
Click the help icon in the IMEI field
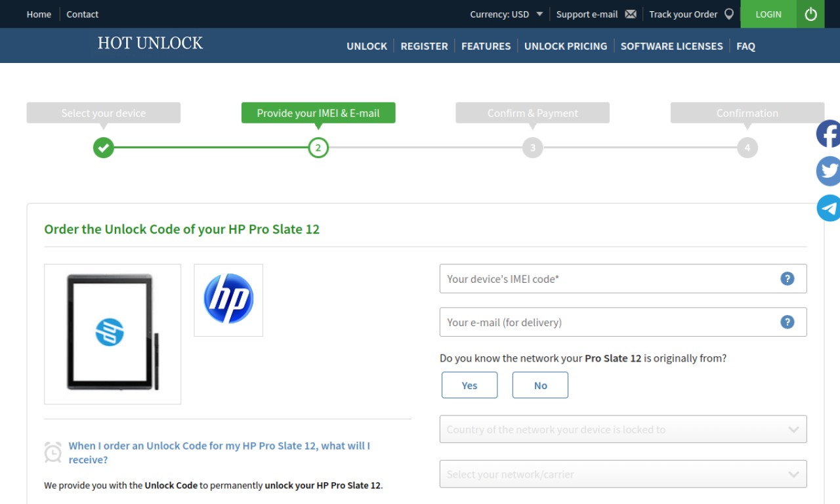787,279
